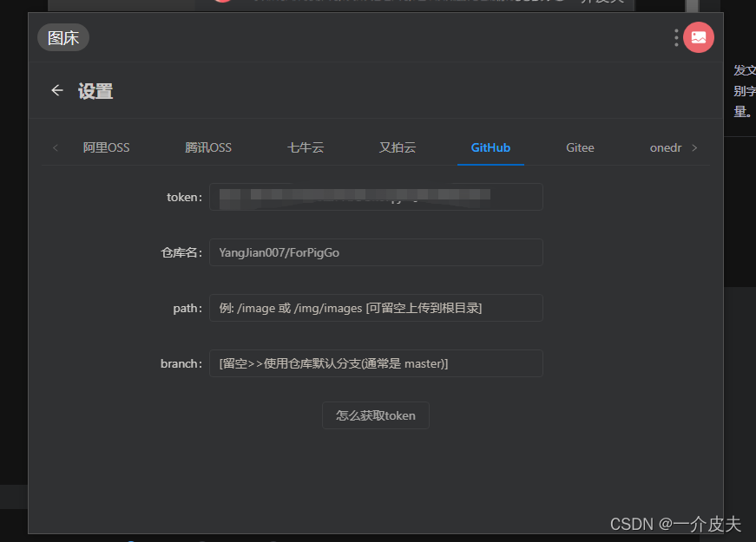Click the 发文 text on the right edge

click(x=742, y=70)
